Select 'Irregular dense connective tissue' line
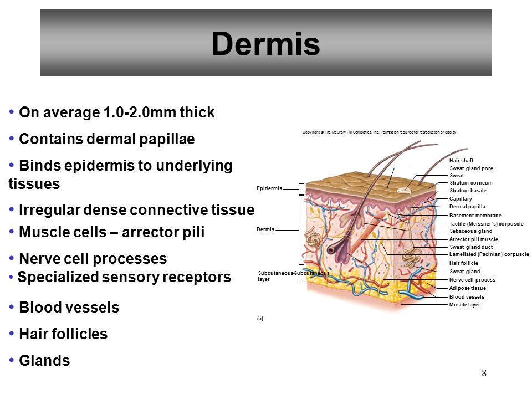Image resolution: width=532 pixels, height=399 pixels. [x=137, y=209]
